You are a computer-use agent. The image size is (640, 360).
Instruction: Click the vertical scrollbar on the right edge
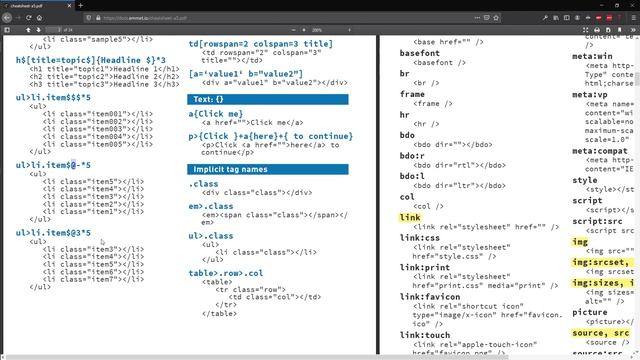(637, 78)
